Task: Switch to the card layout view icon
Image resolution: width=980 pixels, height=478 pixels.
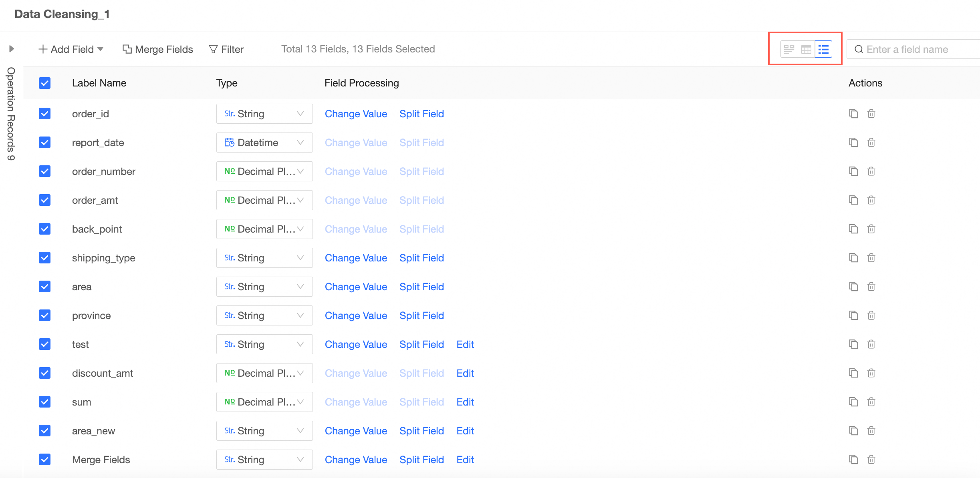Action: coord(789,49)
